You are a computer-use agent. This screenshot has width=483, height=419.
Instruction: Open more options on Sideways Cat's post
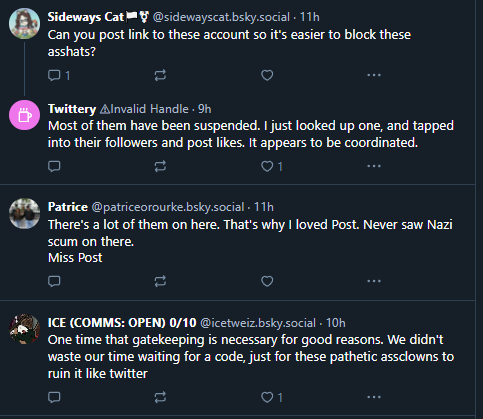pyautogui.click(x=374, y=75)
